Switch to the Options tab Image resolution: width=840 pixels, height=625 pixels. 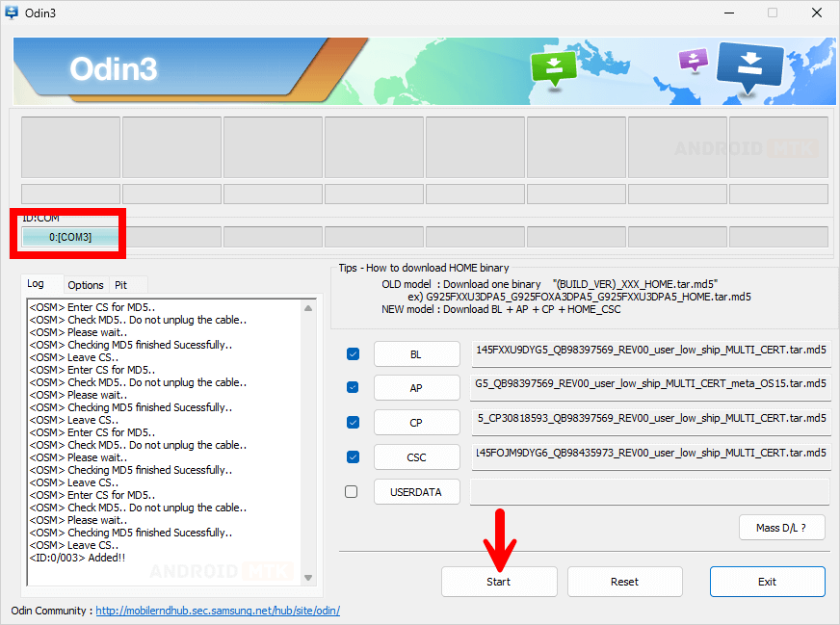pos(86,285)
